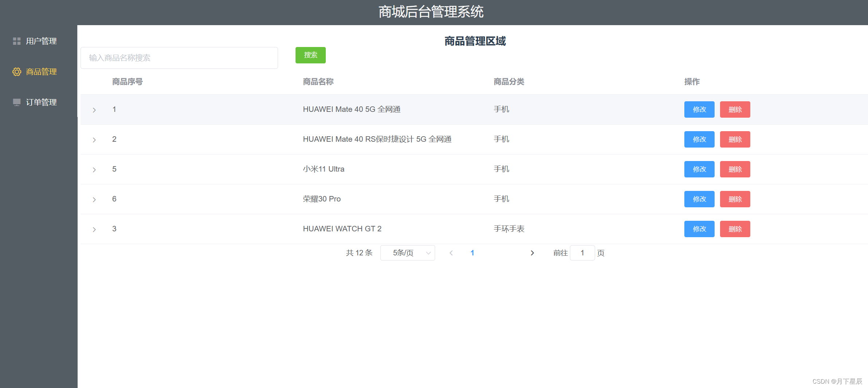Click the next page arrow

tap(532, 253)
